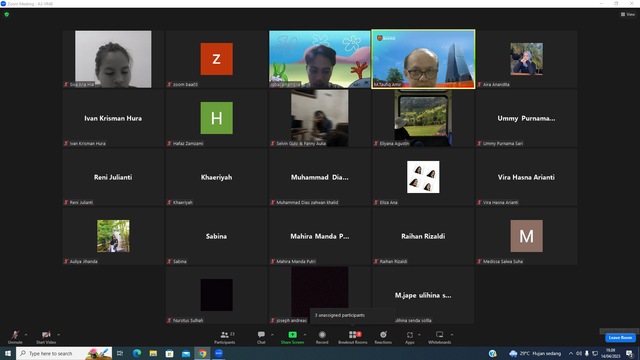Open the volume control in system tray
The height and width of the screenshot is (360, 640).
[579, 353]
